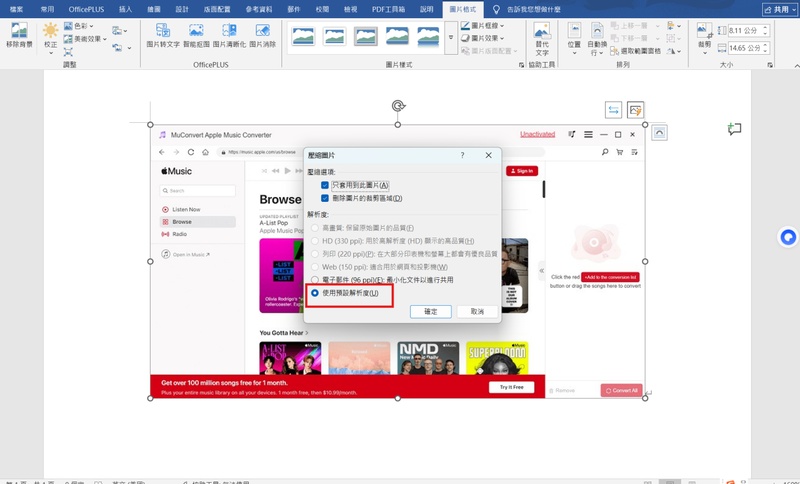Image resolution: width=800 pixels, height=484 pixels.
Task: Click the layout options icon beside the picture
Action: click(659, 133)
